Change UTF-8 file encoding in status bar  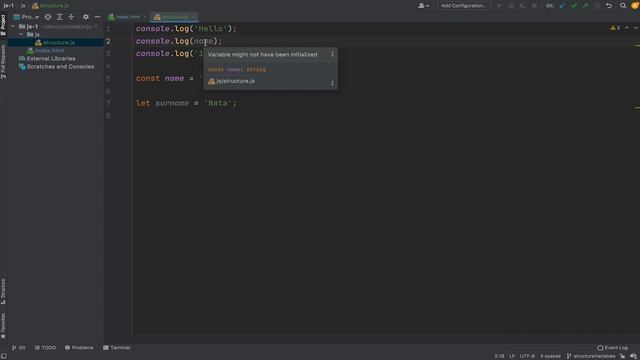[x=527, y=356]
